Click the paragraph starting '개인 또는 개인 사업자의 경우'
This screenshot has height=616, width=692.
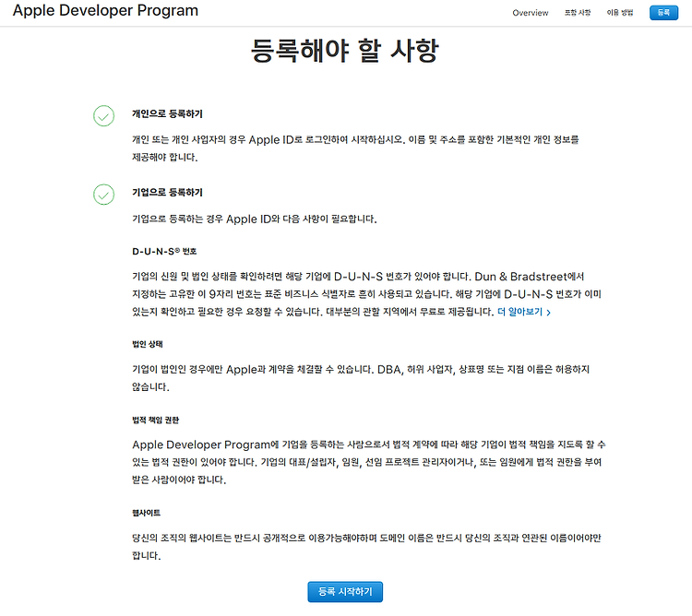[356, 148]
